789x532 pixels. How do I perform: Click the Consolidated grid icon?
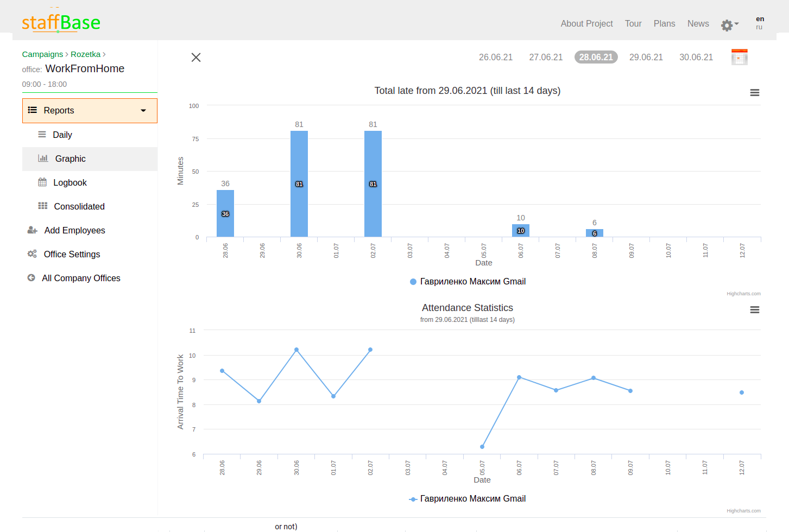click(43, 206)
